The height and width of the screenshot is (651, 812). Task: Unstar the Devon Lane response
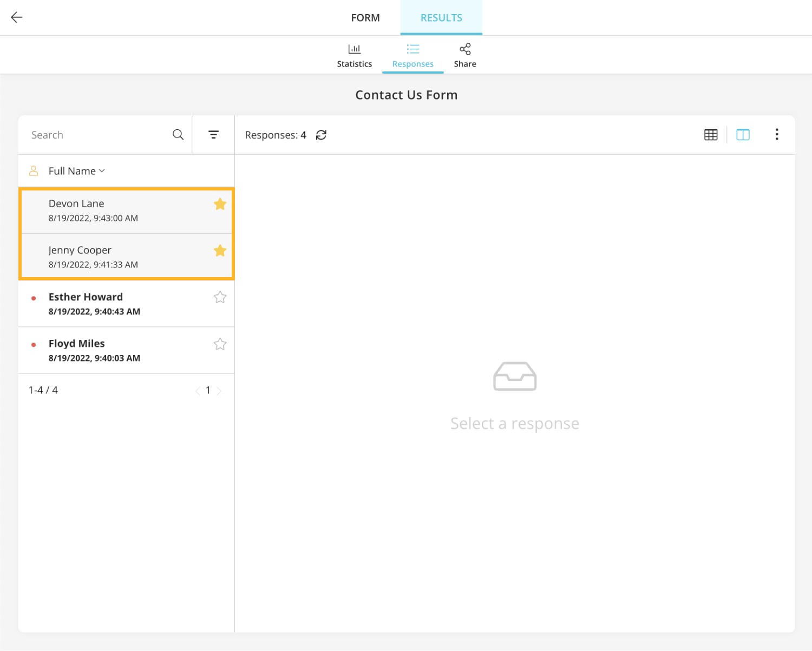click(220, 204)
